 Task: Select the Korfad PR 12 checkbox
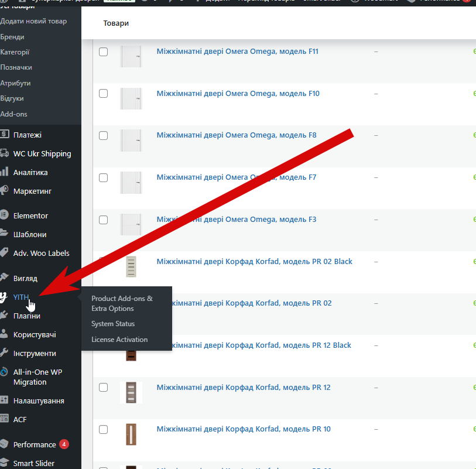click(x=103, y=388)
